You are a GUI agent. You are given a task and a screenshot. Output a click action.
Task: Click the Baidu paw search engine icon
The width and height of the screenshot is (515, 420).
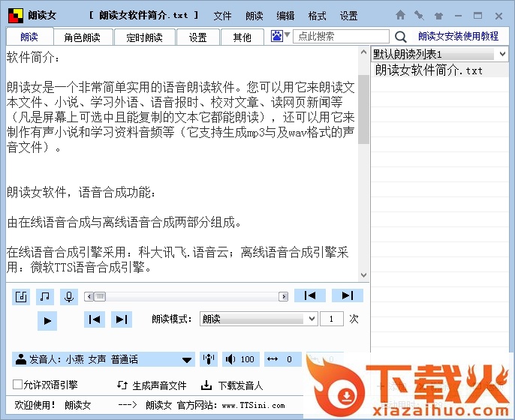276,36
